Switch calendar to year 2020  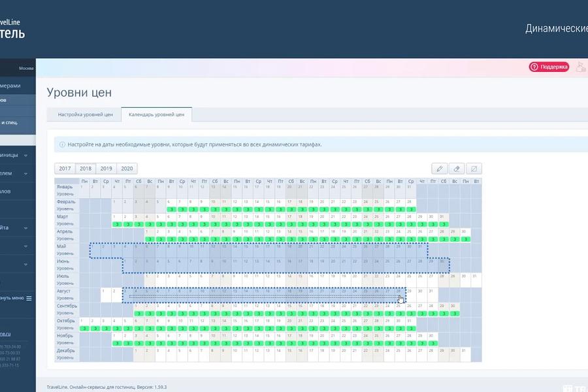pos(127,168)
